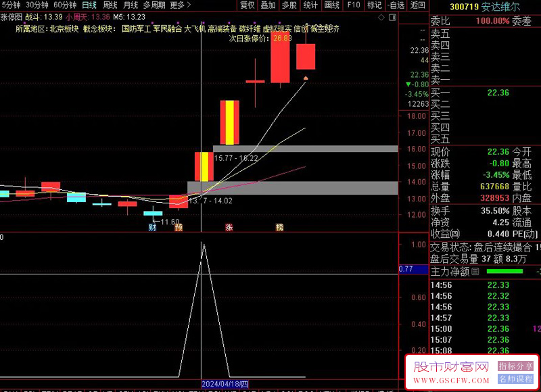Open the 多周期 multi-period view

tap(154, 5)
